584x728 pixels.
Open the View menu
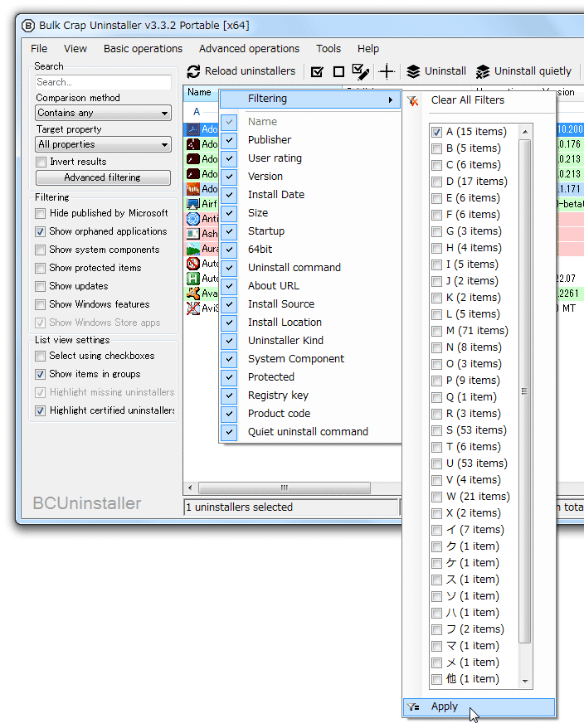point(75,49)
